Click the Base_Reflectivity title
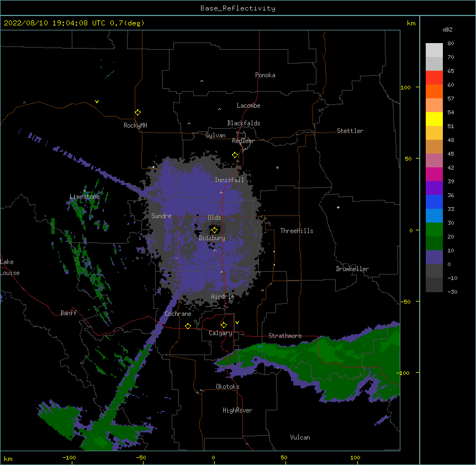This screenshot has width=476, height=465. [x=238, y=8]
